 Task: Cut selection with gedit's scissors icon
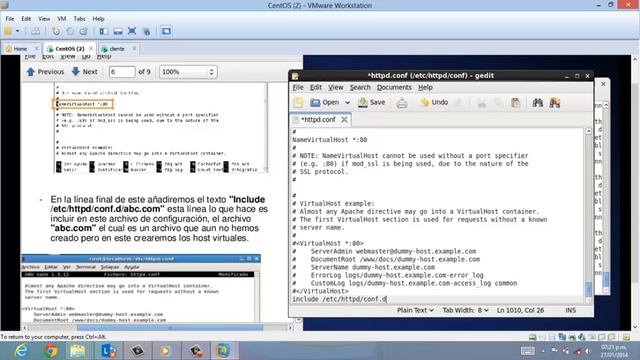(482, 103)
